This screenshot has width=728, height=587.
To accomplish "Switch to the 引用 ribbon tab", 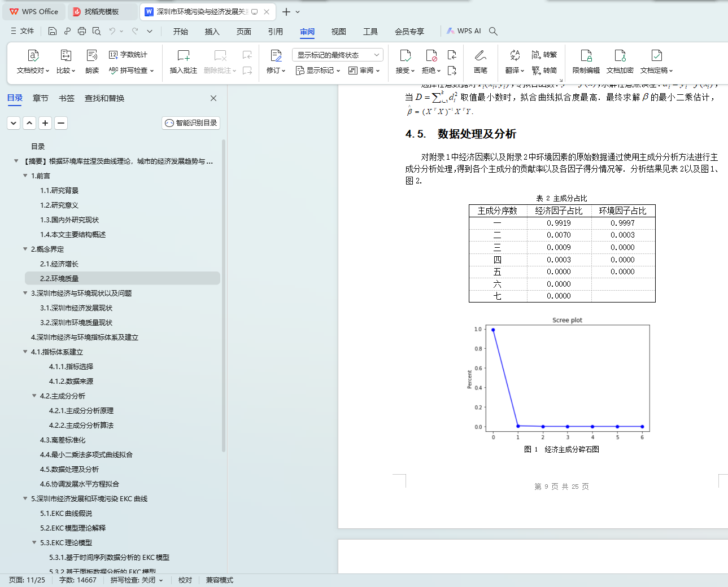I will pos(276,32).
